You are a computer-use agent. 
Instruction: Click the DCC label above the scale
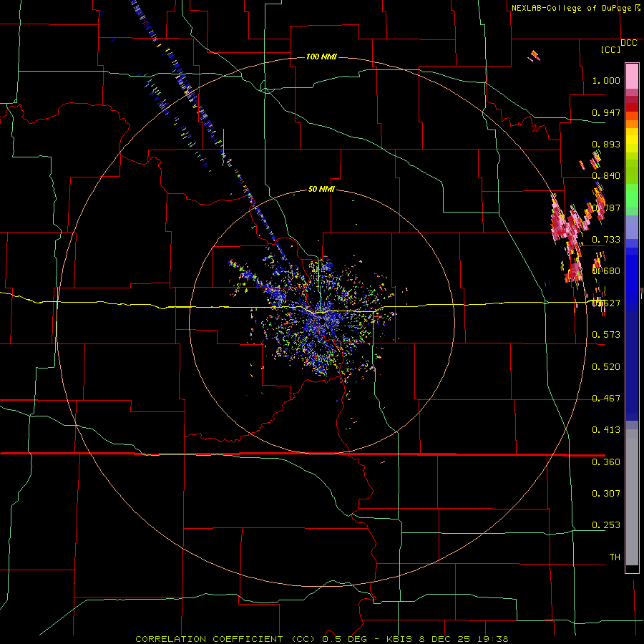pyautogui.click(x=628, y=43)
